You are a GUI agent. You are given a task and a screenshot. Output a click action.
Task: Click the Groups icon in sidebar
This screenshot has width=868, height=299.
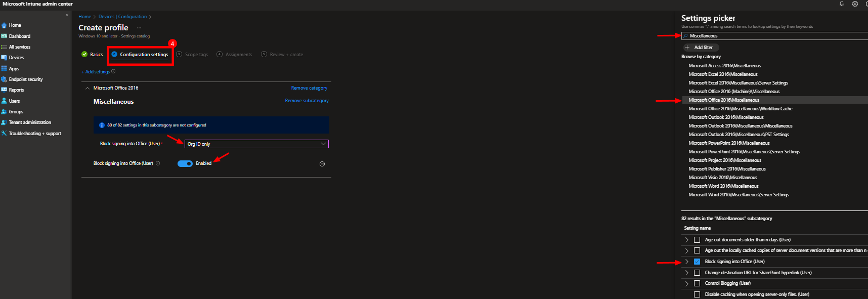(4, 112)
